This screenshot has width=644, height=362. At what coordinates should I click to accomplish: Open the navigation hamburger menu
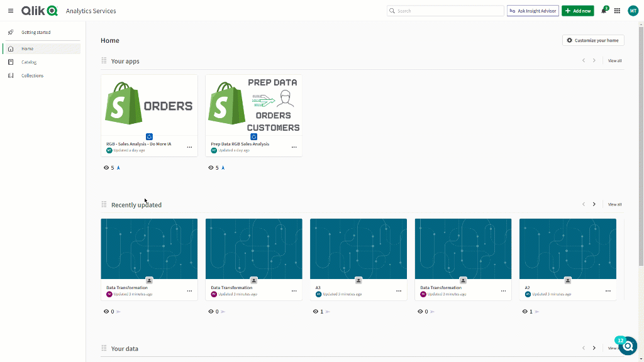coord(11,11)
